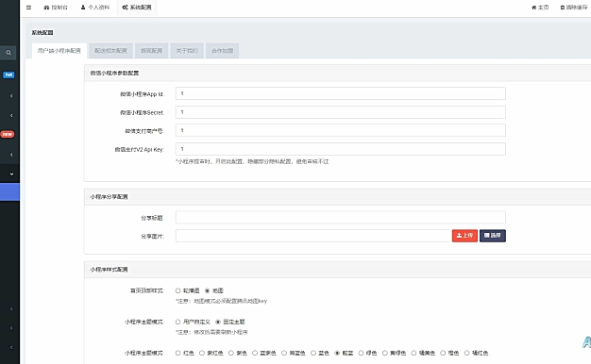Image resolution: width=591 pixels, height=364 pixels.
Task: Select the 橘黄色 theme color radio
Action: coord(414,353)
